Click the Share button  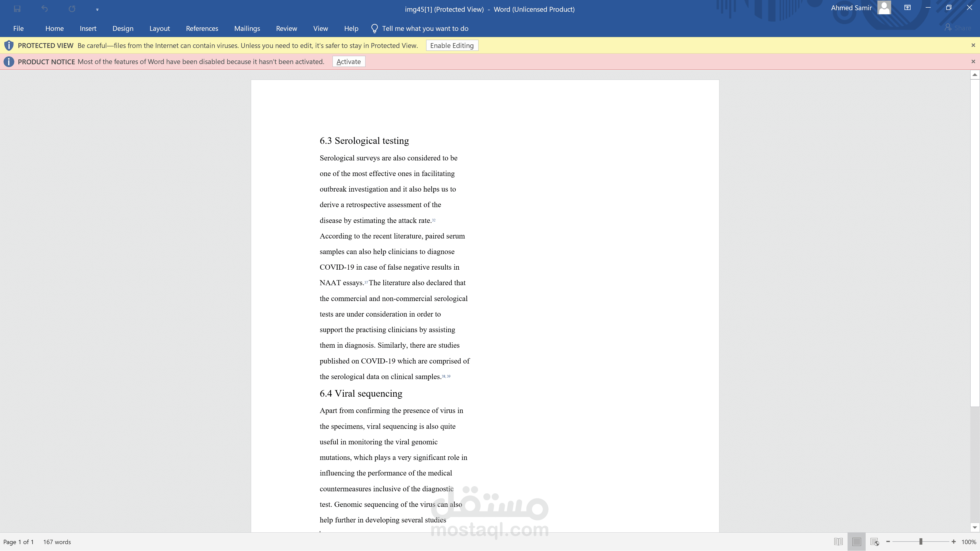958,28
